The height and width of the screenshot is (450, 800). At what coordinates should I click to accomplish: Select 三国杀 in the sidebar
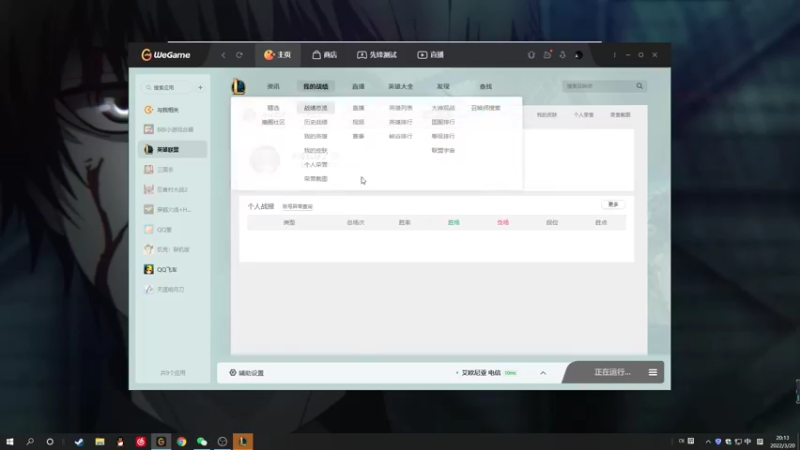tap(173, 169)
